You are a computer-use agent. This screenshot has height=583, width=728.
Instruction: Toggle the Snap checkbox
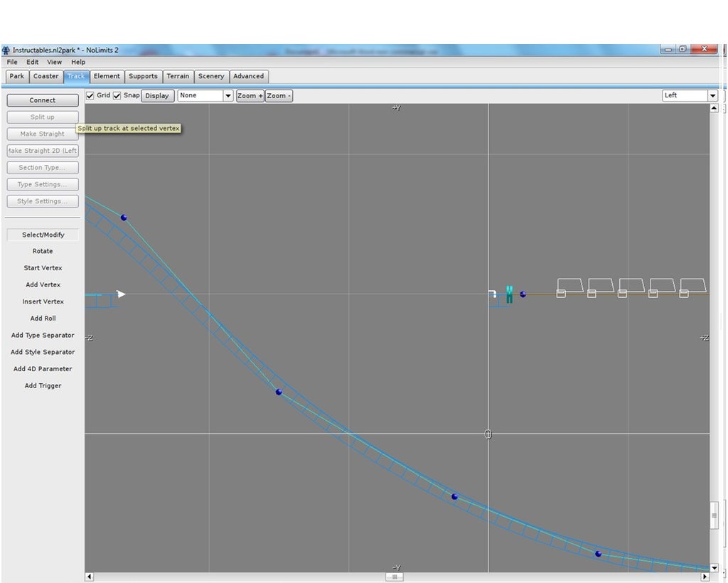(117, 95)
